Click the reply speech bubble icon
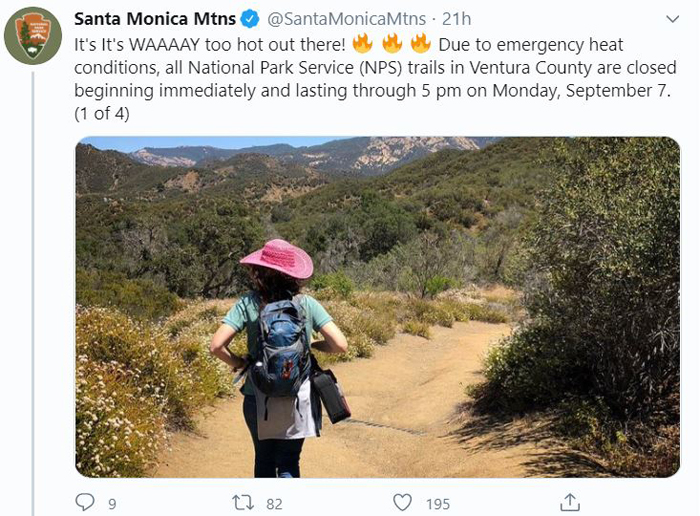This screenshot has height=516, width=700. [84, 502]
